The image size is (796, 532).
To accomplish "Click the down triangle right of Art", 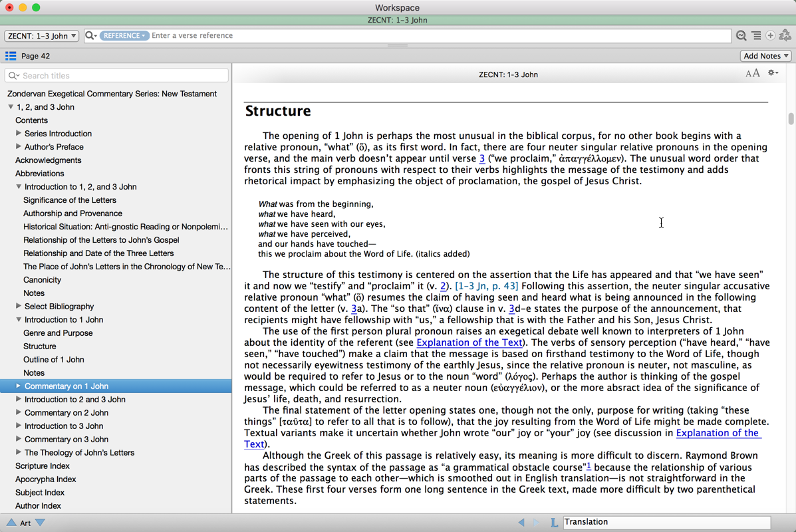I will [41, 523].
